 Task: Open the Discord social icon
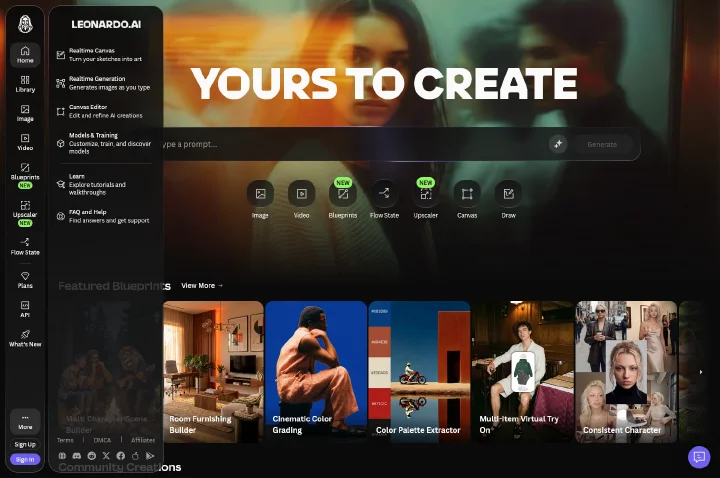point(77,456)
